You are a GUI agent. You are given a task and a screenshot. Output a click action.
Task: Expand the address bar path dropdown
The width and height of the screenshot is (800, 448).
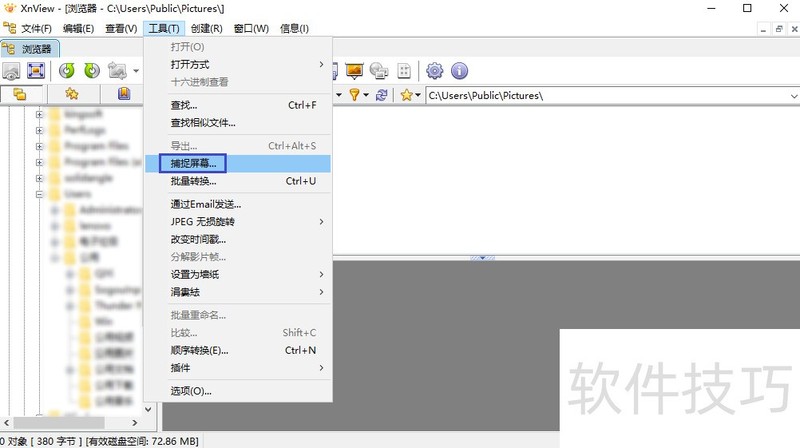(793, 95)
